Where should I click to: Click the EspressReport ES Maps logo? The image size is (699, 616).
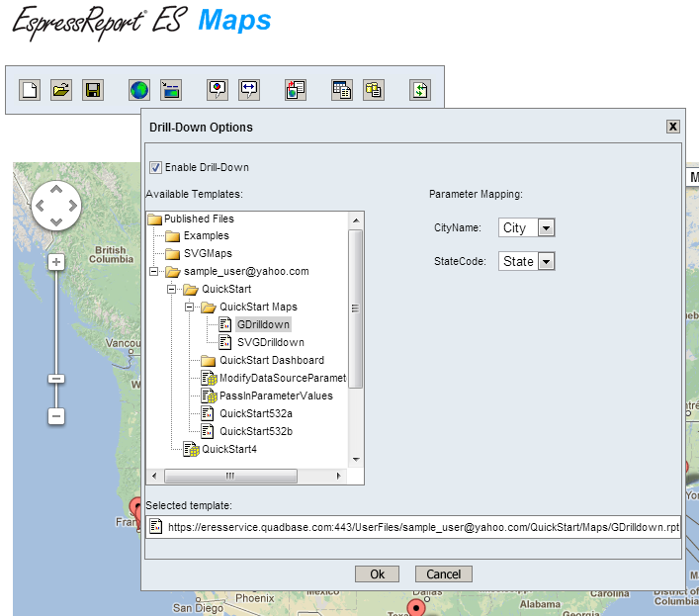click(141, 23)
